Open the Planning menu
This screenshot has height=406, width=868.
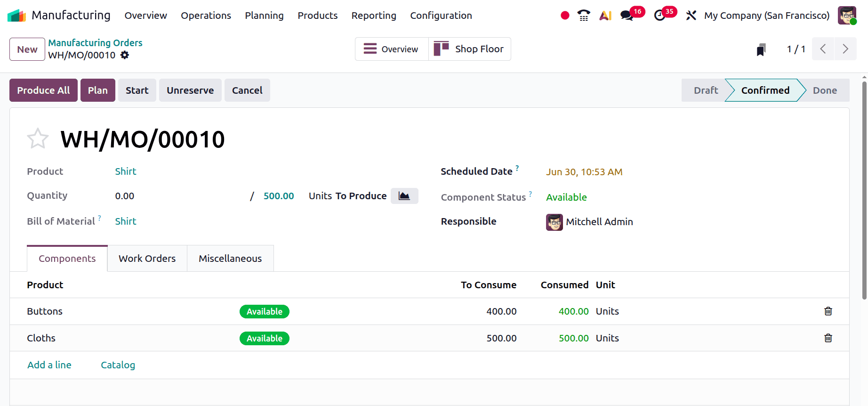265,16
